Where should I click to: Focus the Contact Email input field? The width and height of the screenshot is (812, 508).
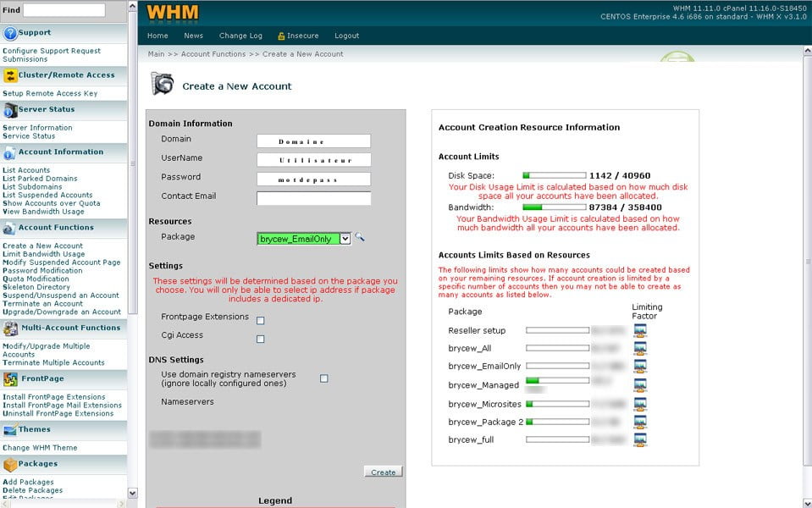point(314,198)
